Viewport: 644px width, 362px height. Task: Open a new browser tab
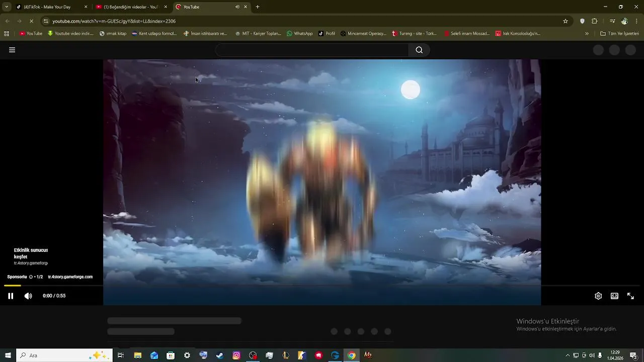pos(258,7)
